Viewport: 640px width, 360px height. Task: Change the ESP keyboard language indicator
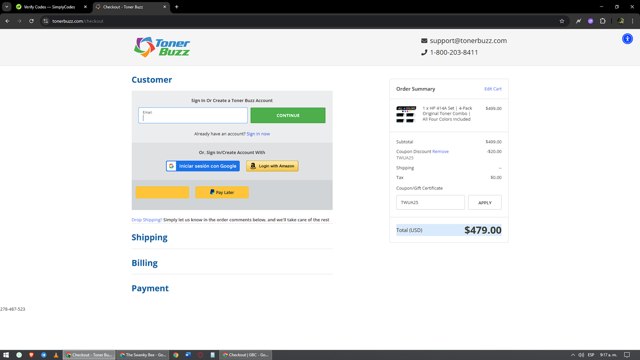591,355
